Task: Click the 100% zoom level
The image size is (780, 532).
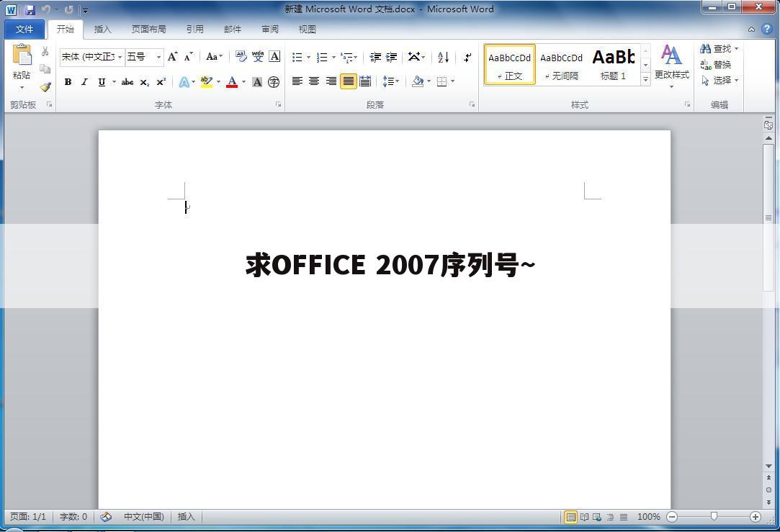Action: (x=649, y=517)
